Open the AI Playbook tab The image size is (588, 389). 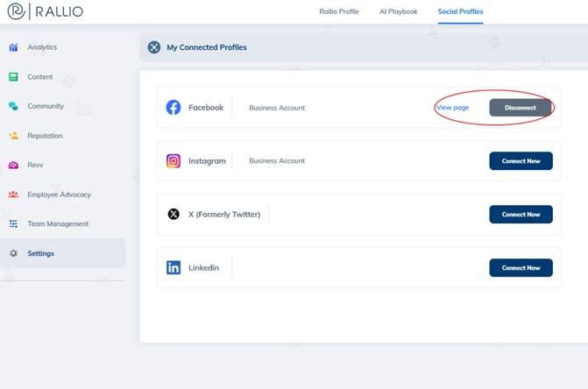click(x=398, y=11)
